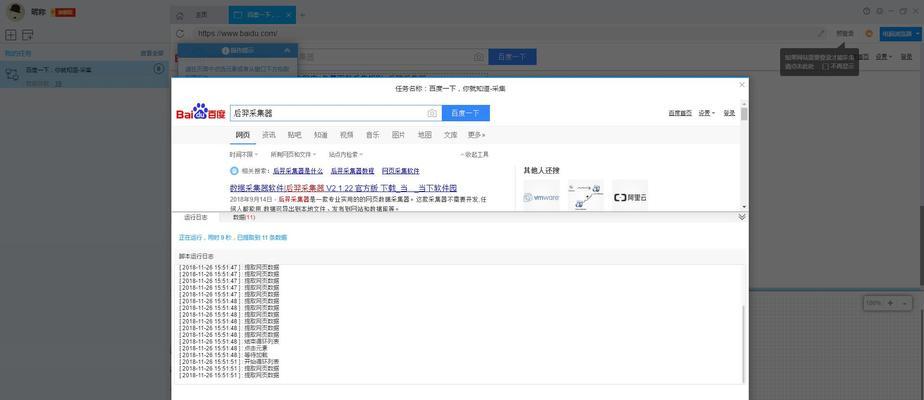Click the scroll-down arrow of embedded page

(744, 207)
